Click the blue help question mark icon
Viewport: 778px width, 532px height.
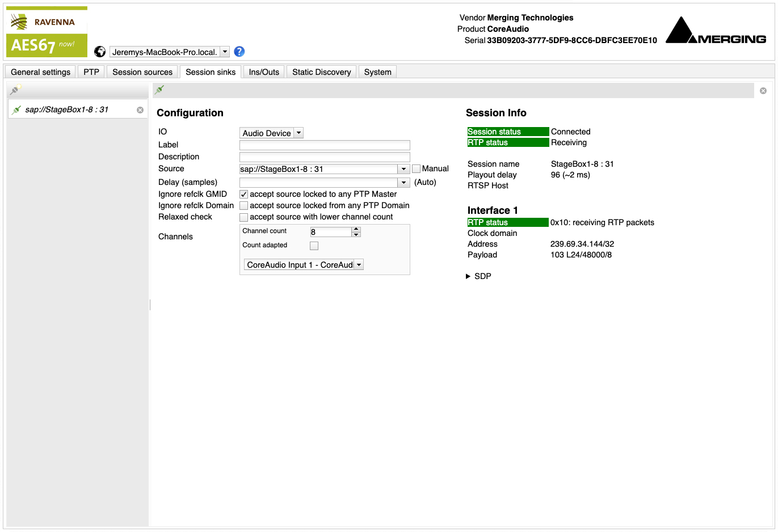[239, 52]
